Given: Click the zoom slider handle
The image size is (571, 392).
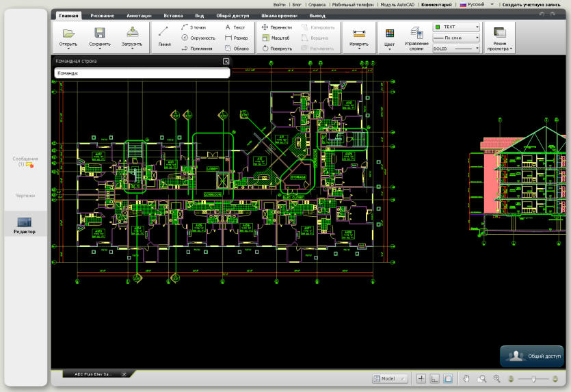Looking at the screenshot, I should (533, 379).
